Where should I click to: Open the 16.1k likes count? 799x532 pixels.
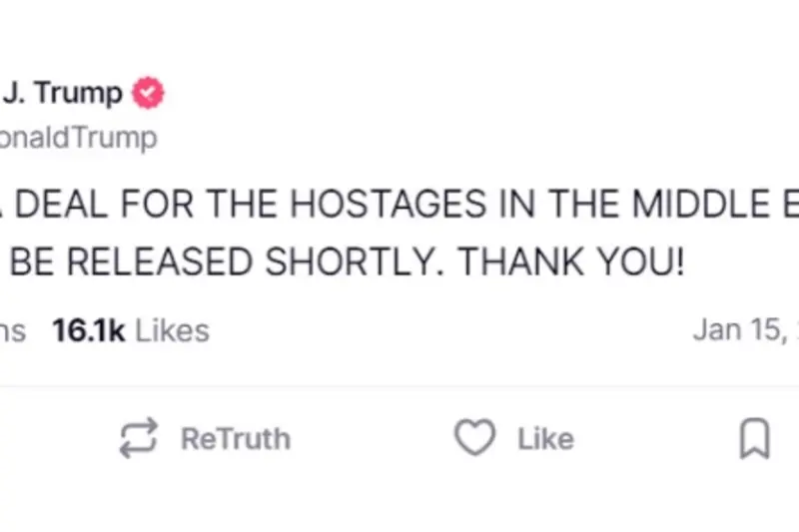point(89,330)
